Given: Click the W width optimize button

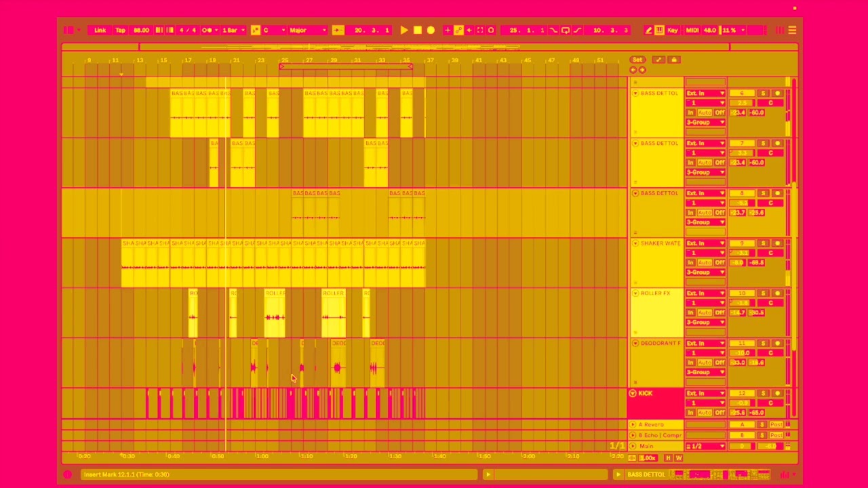Looking at the screenshot, I should coord(679,458).
